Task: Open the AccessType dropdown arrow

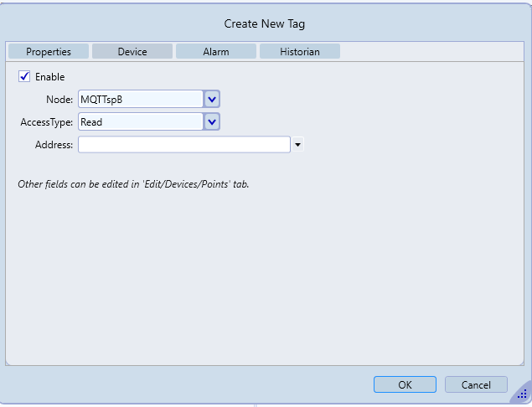Action: pos(212,122)
